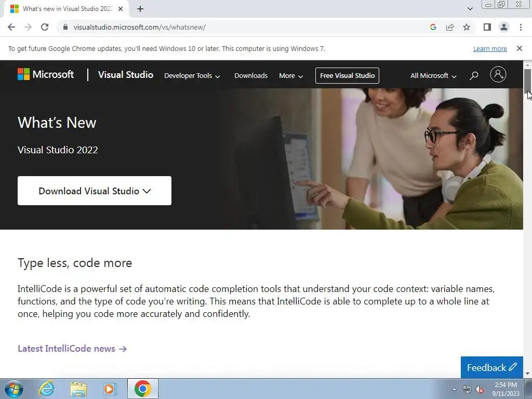Open site search magnifier icon
This screenshot has width=532, height=399.
click(474, 76)
